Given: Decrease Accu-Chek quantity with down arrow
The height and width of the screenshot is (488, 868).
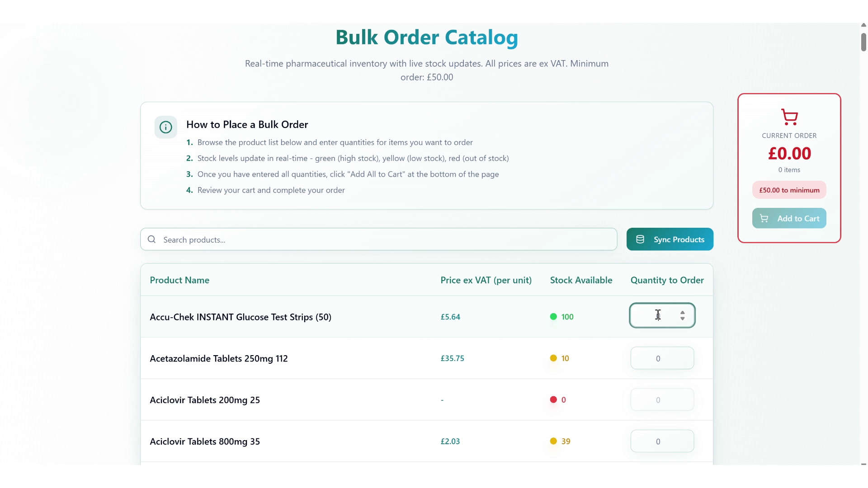Looking at the screenshot, I should click(683, 319).
